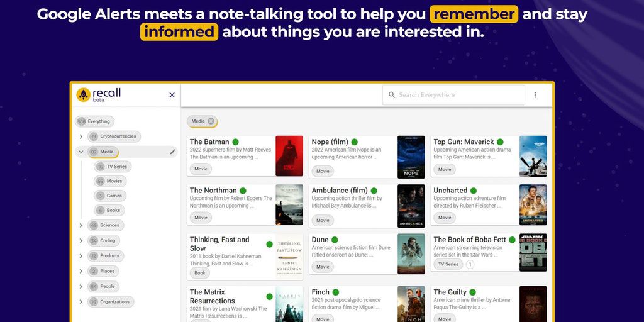Click the Ambulance poster thumbnail
The image size is (644, 322).
click(411, 206)
